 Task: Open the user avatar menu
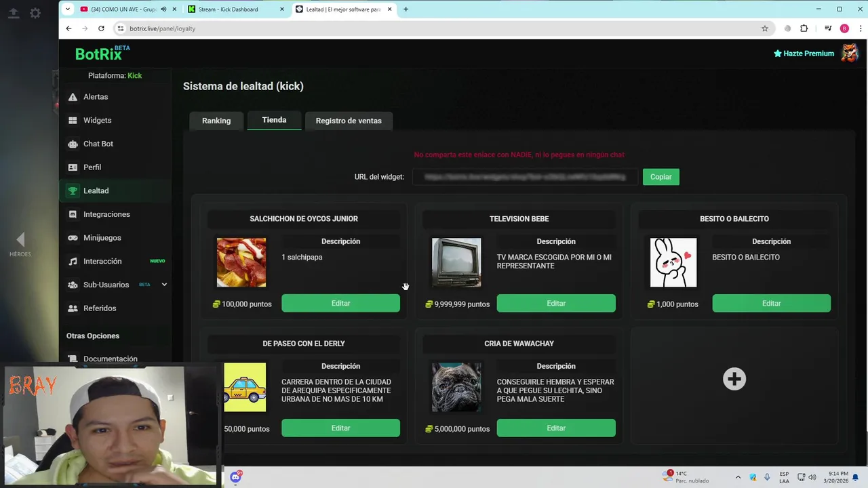[850, 53]
